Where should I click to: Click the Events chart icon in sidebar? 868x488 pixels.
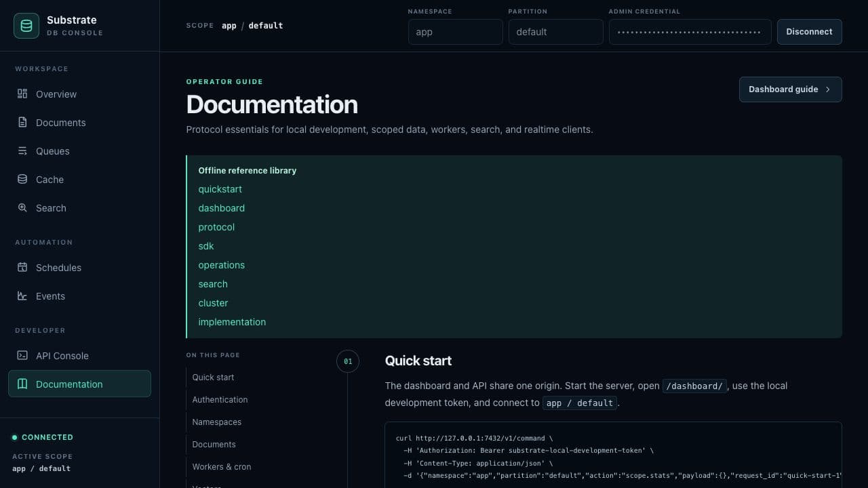coord(22,296)
